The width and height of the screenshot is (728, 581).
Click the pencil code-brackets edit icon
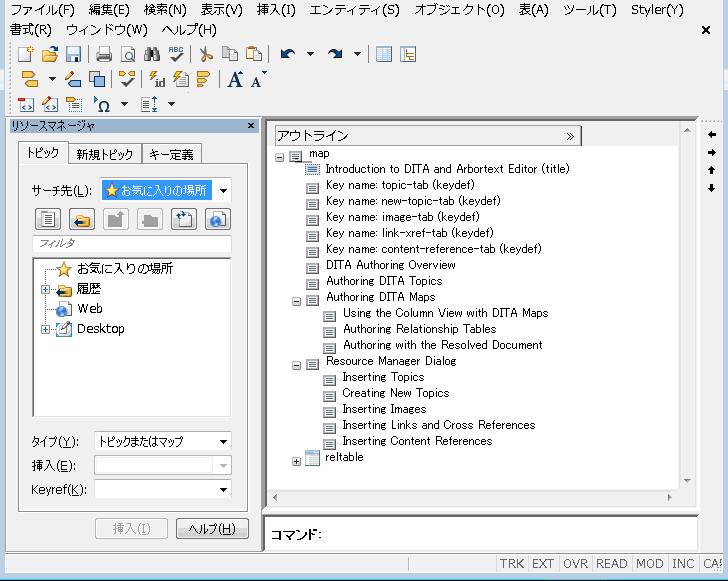click(x=50, y=104)
